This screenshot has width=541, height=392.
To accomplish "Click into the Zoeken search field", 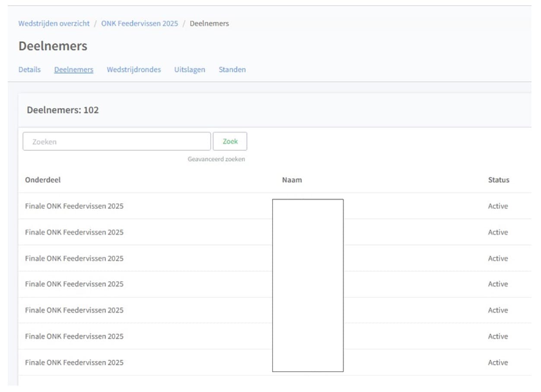I will pyautogui.click(x=116, y=142).
